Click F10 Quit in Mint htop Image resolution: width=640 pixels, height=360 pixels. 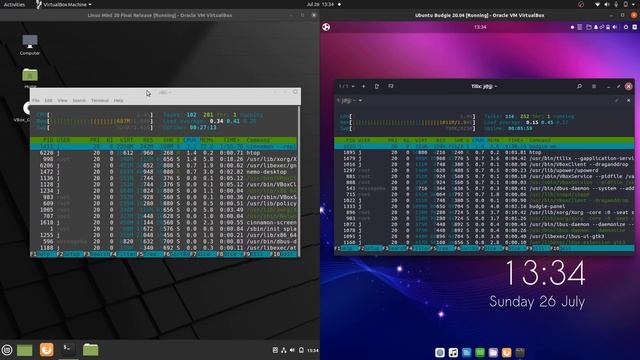point(284,254)
